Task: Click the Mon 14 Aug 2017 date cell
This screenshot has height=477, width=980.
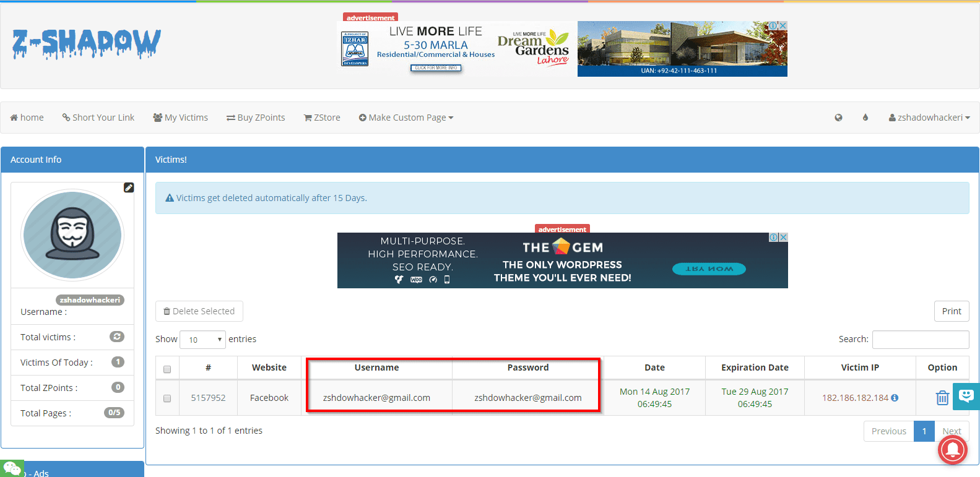Action: 654,398
